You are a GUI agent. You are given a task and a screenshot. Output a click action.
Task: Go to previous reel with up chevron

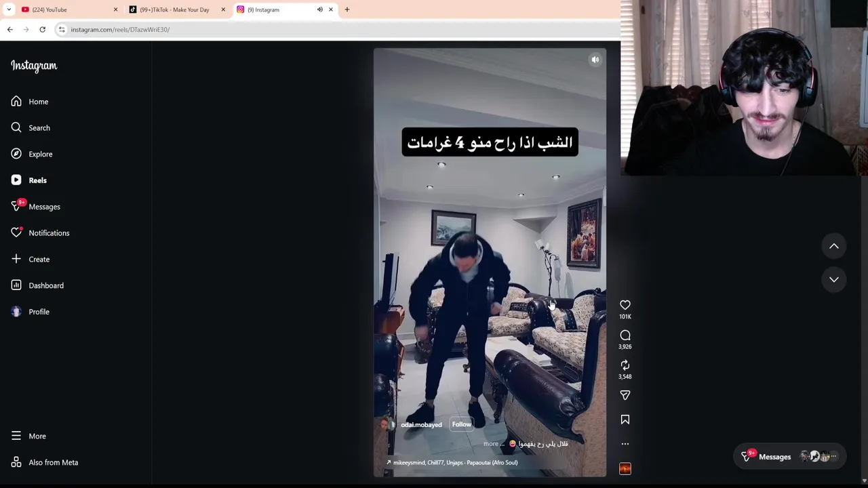[x=834, y=246]
